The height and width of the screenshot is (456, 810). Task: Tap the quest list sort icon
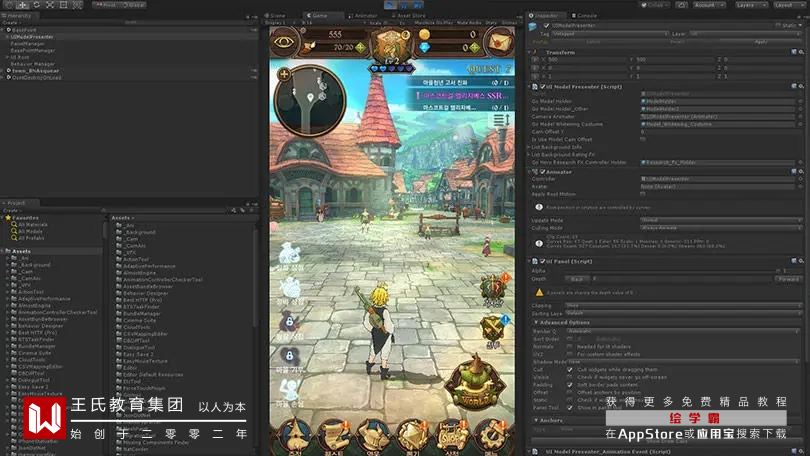point(501,120)
